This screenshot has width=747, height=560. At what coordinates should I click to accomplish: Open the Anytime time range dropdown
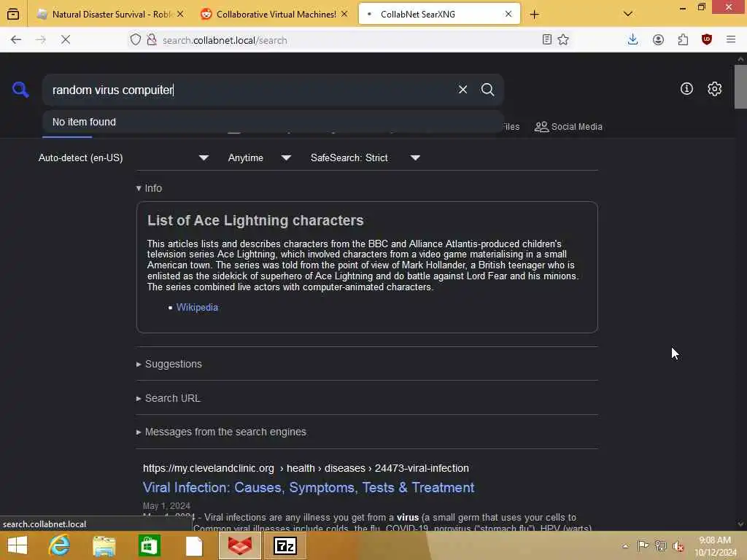[260, 157]
